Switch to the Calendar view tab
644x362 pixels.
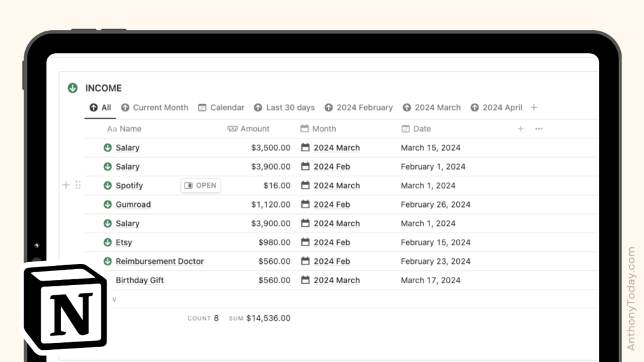pos(221,108)
